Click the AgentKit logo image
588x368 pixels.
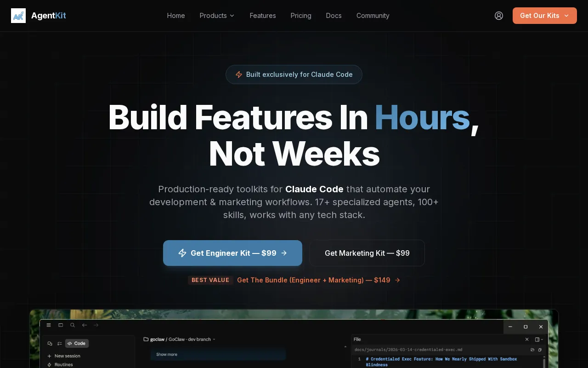click(18, 16)
